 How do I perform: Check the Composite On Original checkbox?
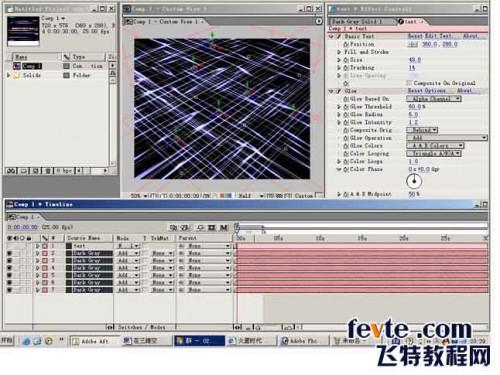tap(409, 83)
